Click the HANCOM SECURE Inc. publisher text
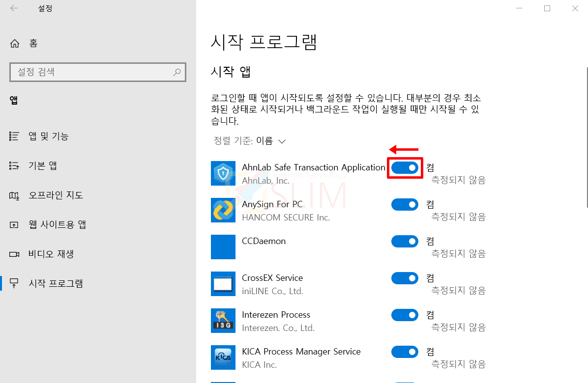Image resolution: width=588 pixels, height=383 pixels. click(286, 218)
